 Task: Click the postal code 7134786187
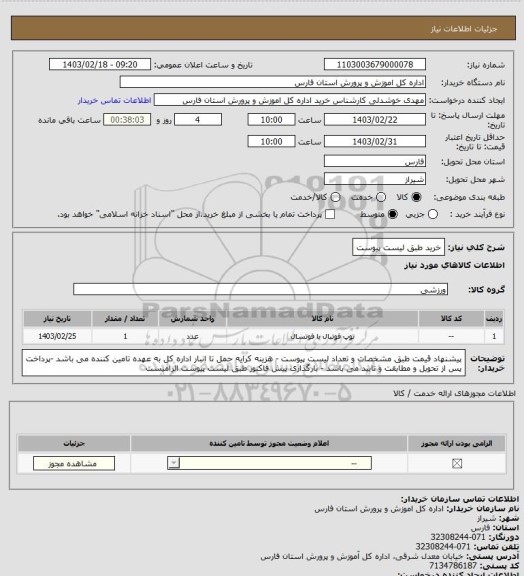(453, 565)
